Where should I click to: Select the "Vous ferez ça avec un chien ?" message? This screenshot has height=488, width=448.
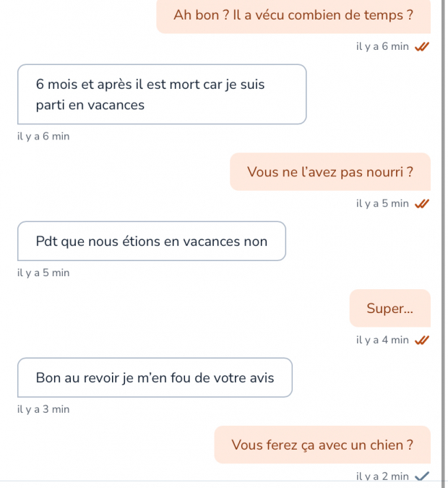tap(322, 445)
